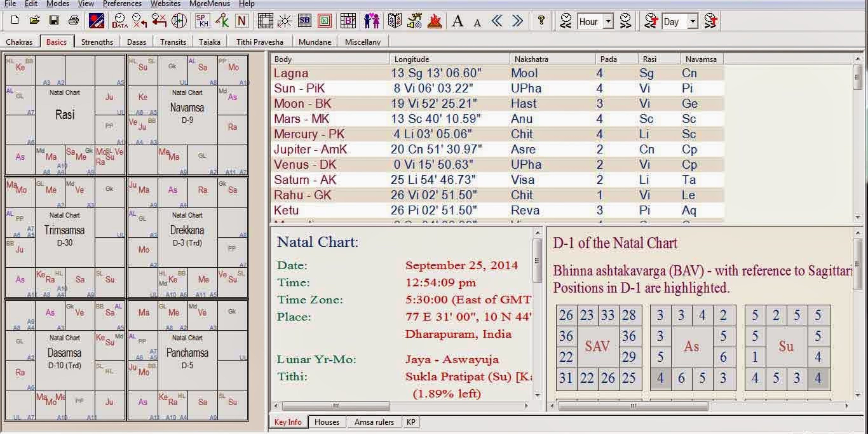This screenshot has width=868, height=434.
Task: Click the SP KH toolbar icon
Action: pyautogui.click(x=202, y=21)
